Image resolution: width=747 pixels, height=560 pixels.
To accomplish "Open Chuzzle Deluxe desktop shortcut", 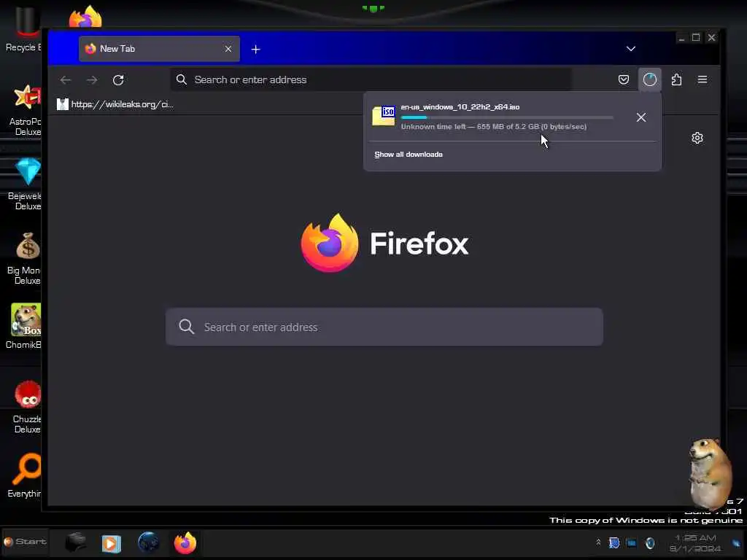I will click(27, 407).
